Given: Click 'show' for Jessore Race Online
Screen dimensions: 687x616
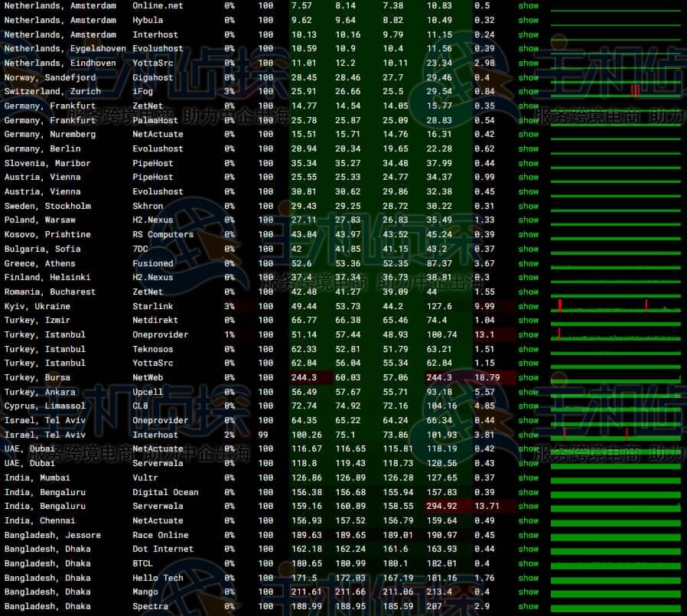Looking at the screenshot, I should coord(529,536).
